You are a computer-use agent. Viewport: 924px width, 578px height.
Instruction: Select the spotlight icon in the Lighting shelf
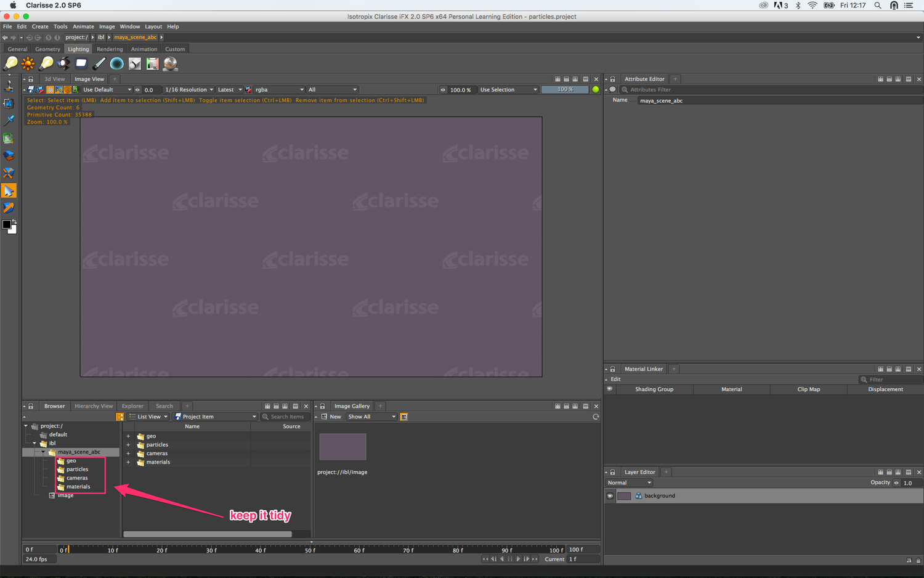tap(46, 63)
